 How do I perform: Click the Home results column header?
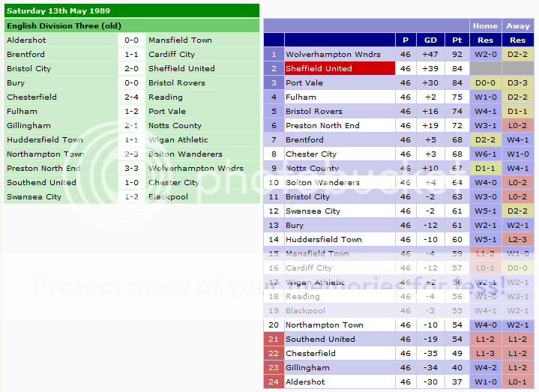coord(486,25)
